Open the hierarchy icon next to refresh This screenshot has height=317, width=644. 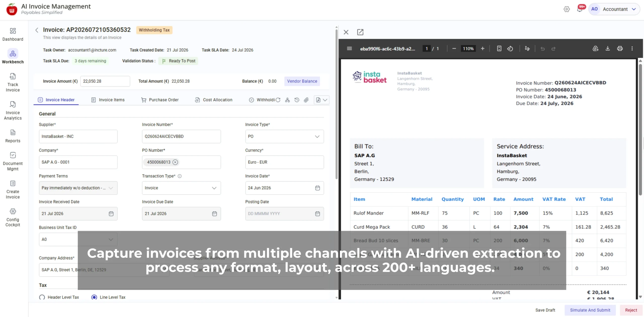click(287, 100)
